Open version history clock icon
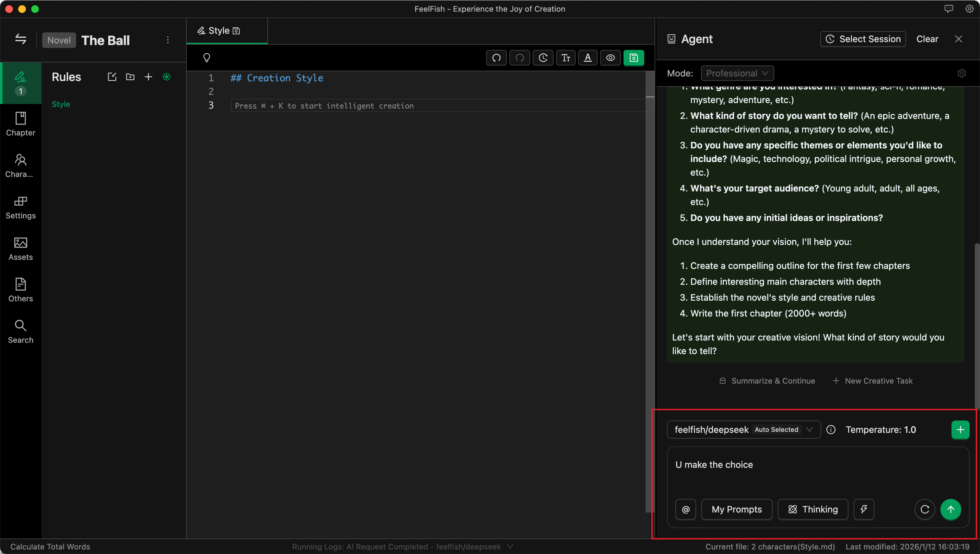 coord(543,58)
